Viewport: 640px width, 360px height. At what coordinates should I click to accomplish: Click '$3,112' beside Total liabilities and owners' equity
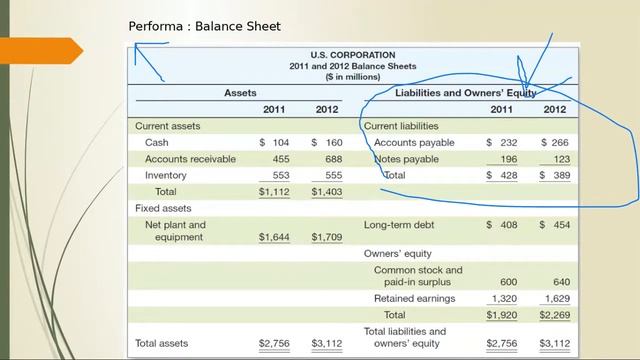[555, 344]
